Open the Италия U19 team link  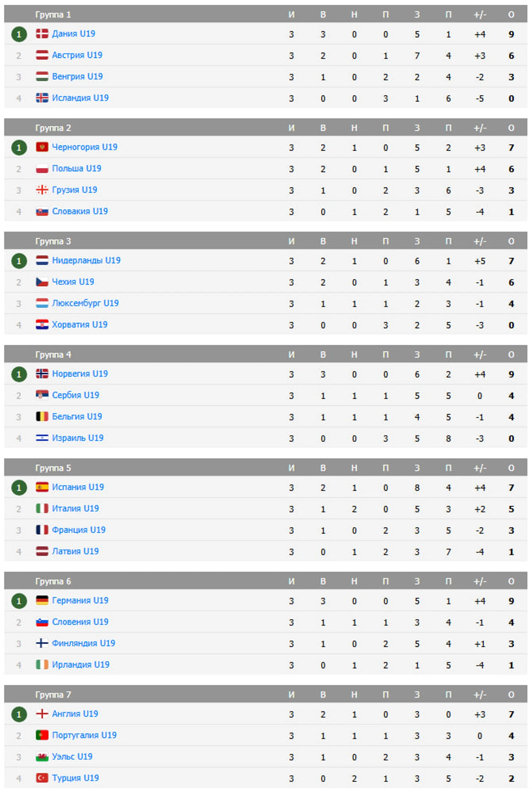pos(75,509)
